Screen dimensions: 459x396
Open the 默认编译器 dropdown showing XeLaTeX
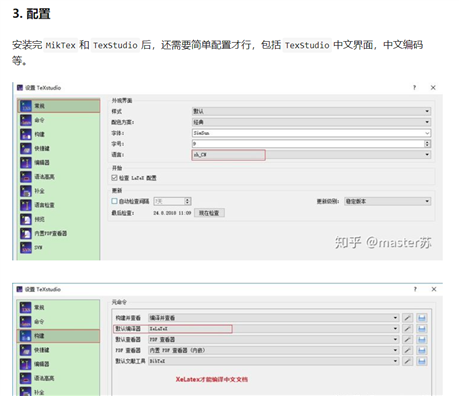point(273,329)
